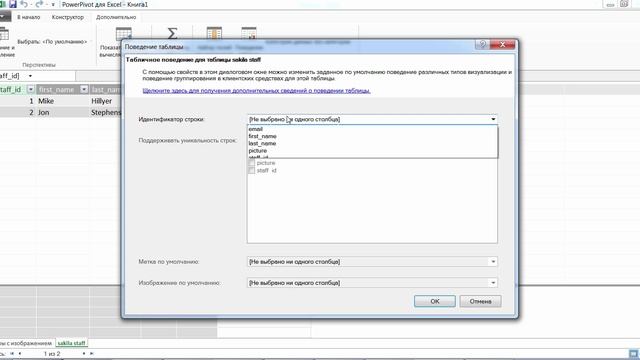This screenshot has width=640, height=360.
Task: Open the formula bar name box arrow
Action: pos(30,76)
